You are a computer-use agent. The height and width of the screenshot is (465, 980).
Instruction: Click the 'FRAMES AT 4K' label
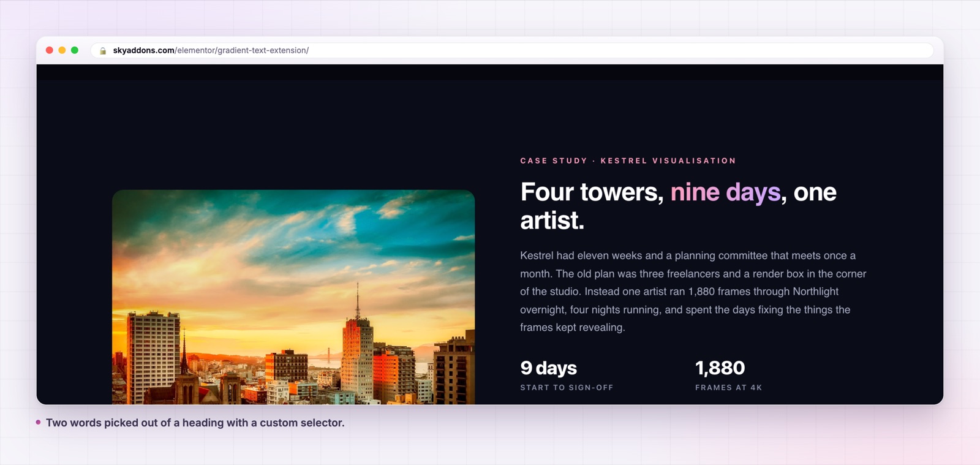(x=728, y=388)
